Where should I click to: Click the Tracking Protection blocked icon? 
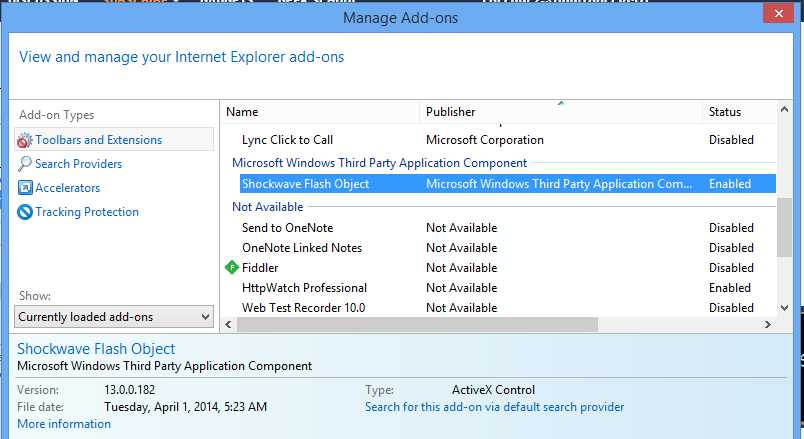25,212
